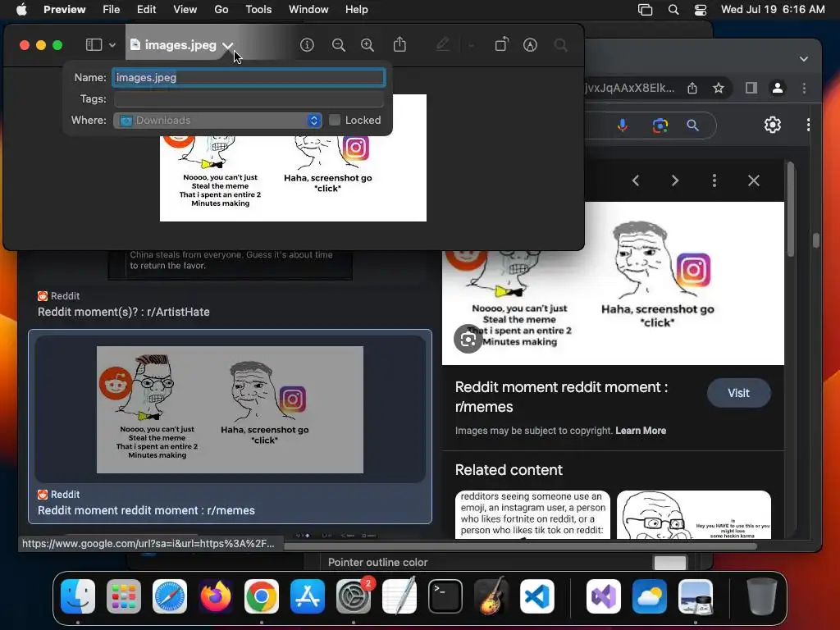This screenshot has height=630, width=840.
Task: Open the Trash in the Dock
Action: (762, 596)
